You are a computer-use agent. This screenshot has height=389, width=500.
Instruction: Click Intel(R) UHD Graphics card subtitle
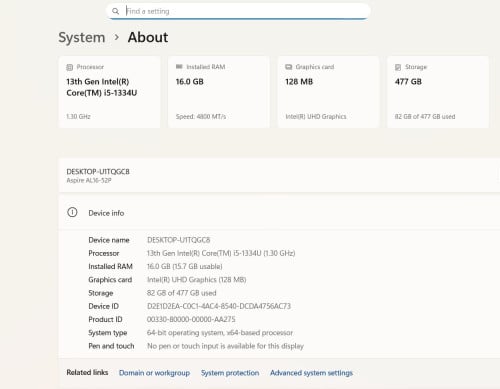[316, 117]
